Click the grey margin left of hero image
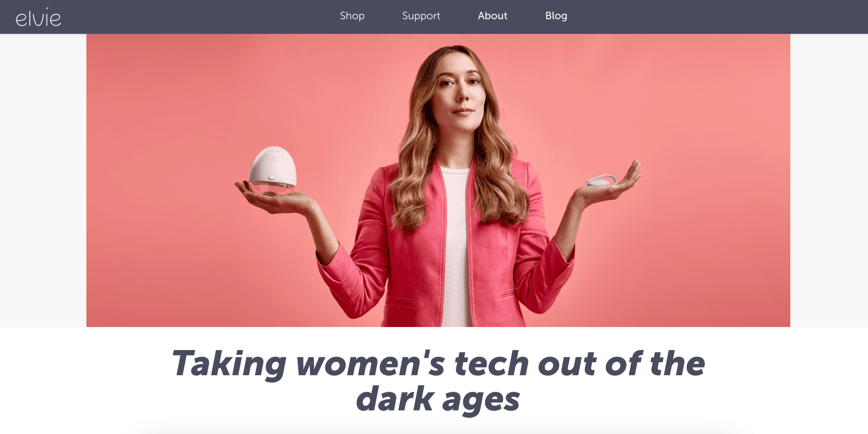This screenshot has width=868, height=434. [x=43, y=180]
